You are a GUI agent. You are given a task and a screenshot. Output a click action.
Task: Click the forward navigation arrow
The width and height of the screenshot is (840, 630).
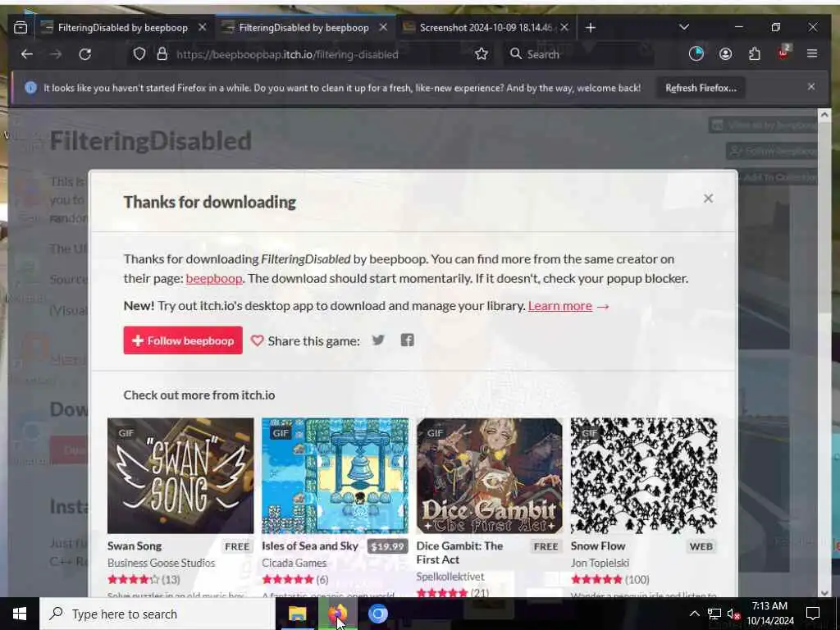pos(56,54)
